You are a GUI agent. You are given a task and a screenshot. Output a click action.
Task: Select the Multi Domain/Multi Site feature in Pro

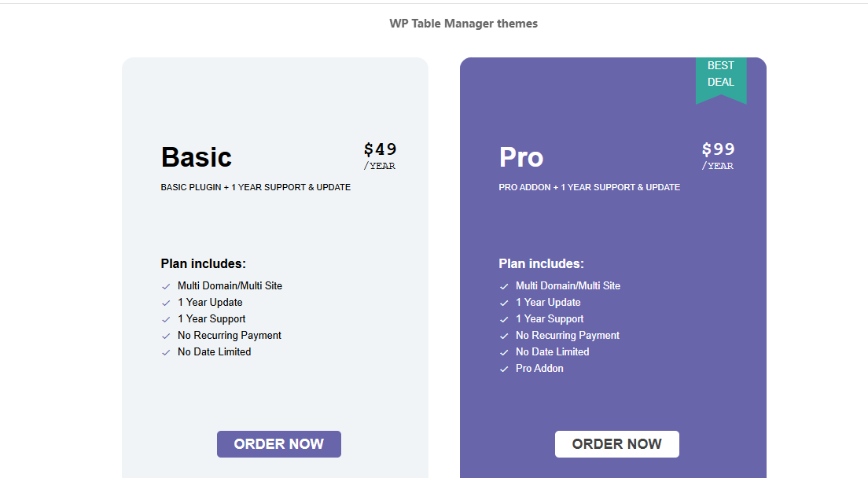click(x=568, y=285)
